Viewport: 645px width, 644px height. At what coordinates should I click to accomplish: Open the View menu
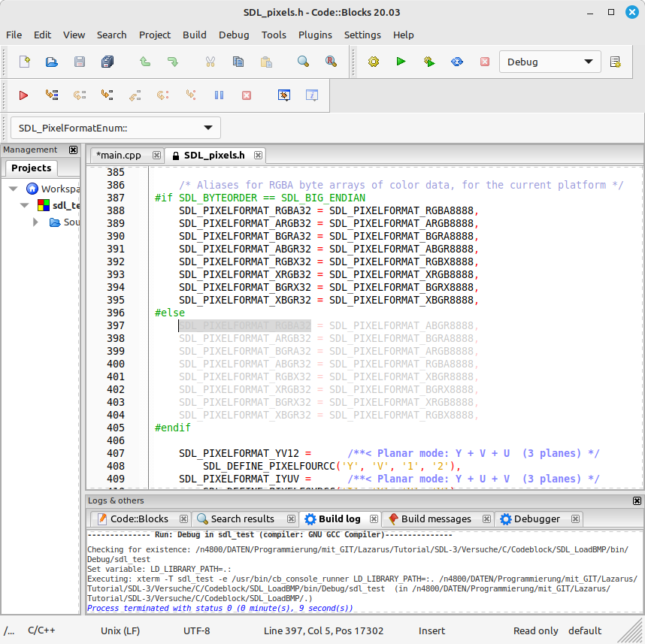(74, 35)
